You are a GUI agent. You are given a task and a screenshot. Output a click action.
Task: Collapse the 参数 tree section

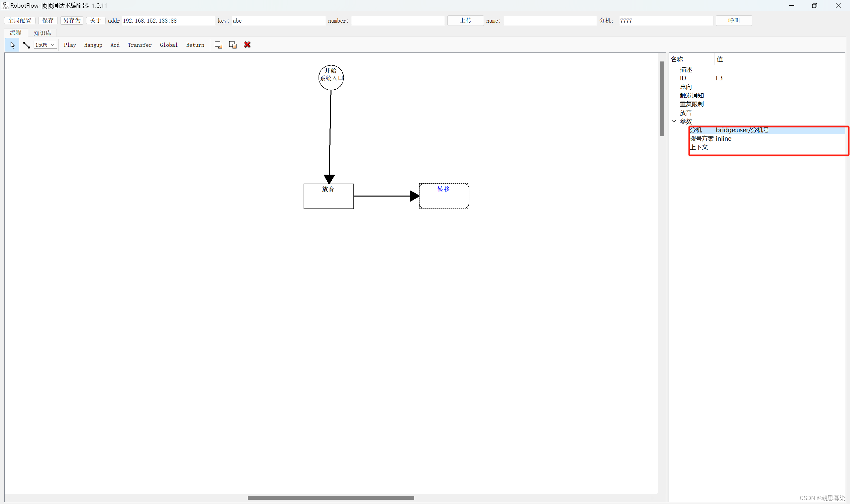[x=674, y=121]
